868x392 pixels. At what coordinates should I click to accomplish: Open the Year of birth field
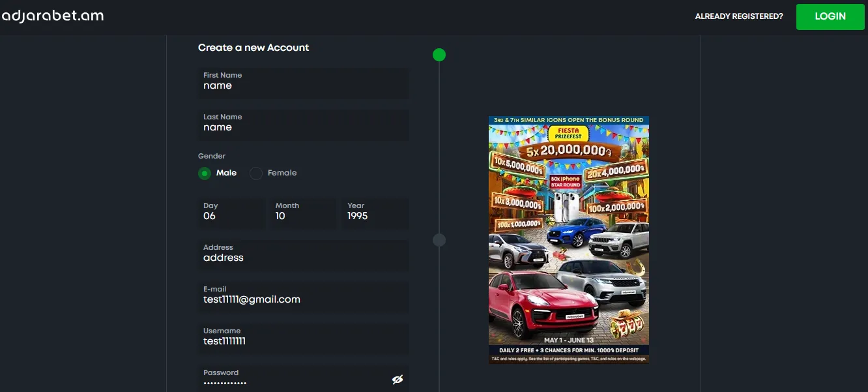(x=375, y=213)
